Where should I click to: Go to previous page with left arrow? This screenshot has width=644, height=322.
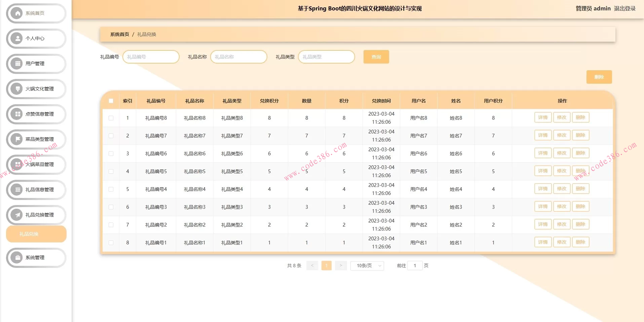[x=312, y=266]
